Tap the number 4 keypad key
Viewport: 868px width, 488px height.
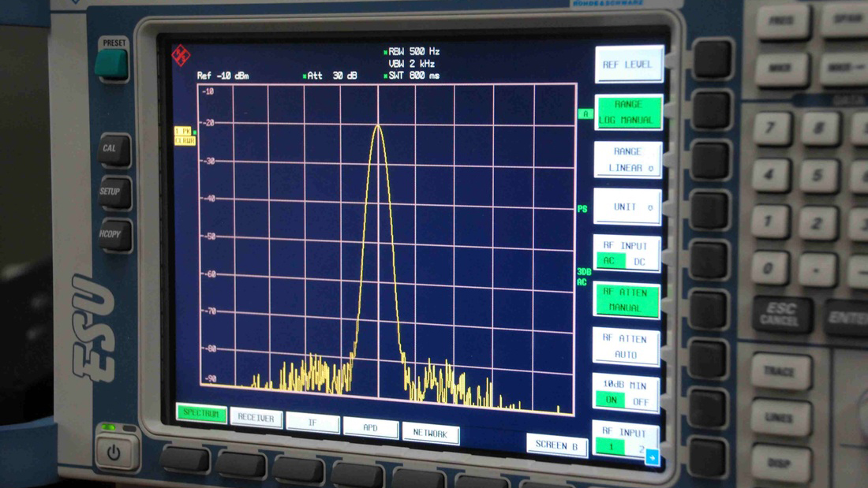[x=770, y=175]
